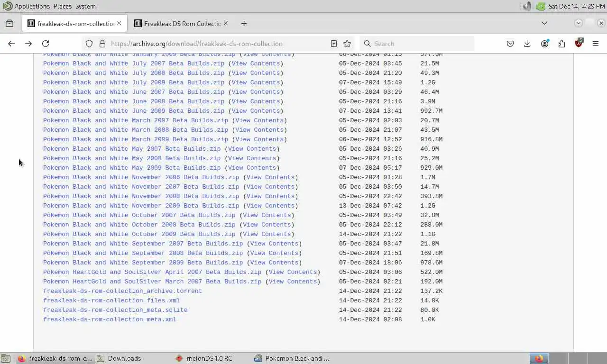The image size is (607, 364).
Task: Open freakleak-ds-rom-collection_files.xml
Action: (x=111, y=300)
